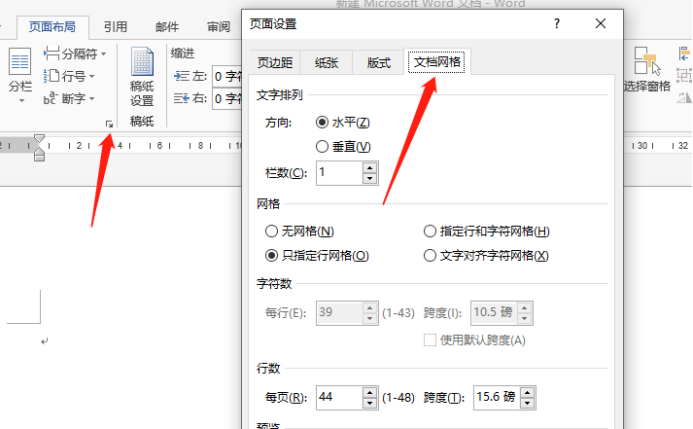Open the page setup dialog launcher
This screenshot has width=693, height=429.
click(x=109, y=124)
